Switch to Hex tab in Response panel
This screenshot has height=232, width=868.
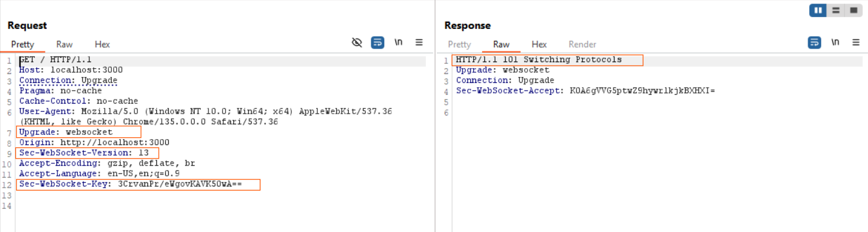pyautogui.click(x=539, y=44)
